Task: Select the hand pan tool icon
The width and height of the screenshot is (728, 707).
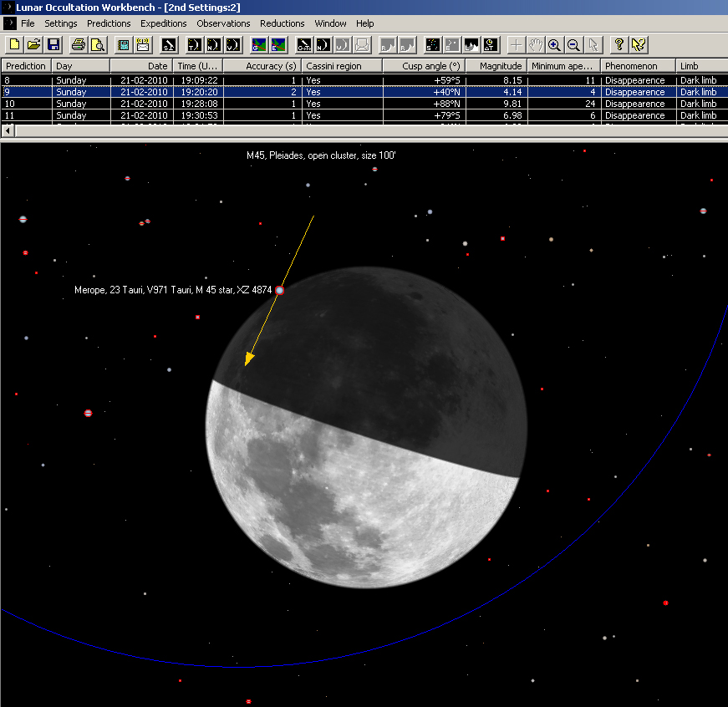Action: tap(535, 45)
